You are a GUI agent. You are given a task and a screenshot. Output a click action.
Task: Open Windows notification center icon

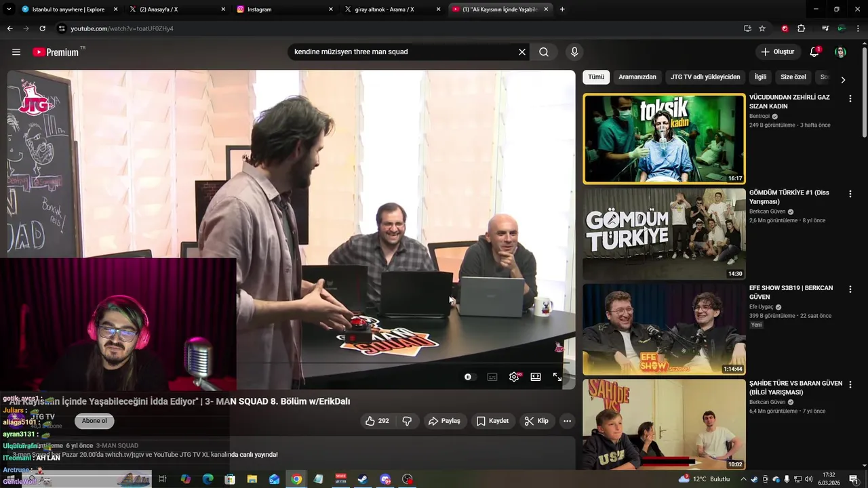coord(854,479)
